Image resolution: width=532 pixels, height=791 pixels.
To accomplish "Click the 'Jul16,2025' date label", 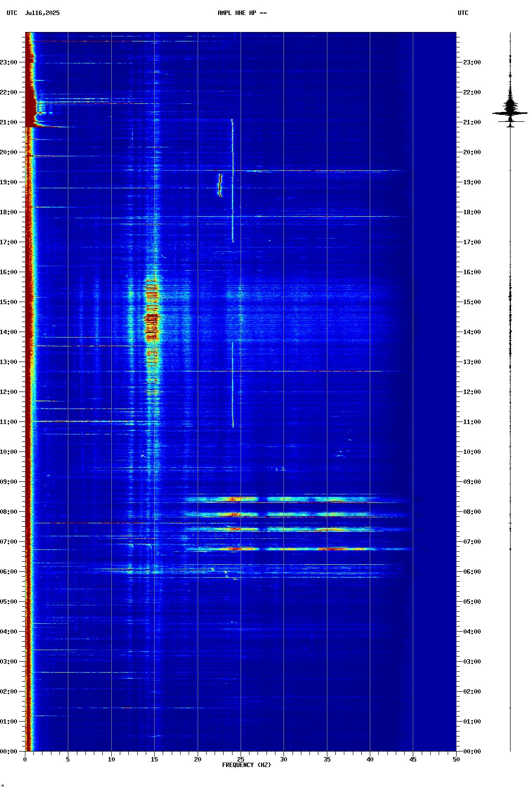I will point(42,13).
